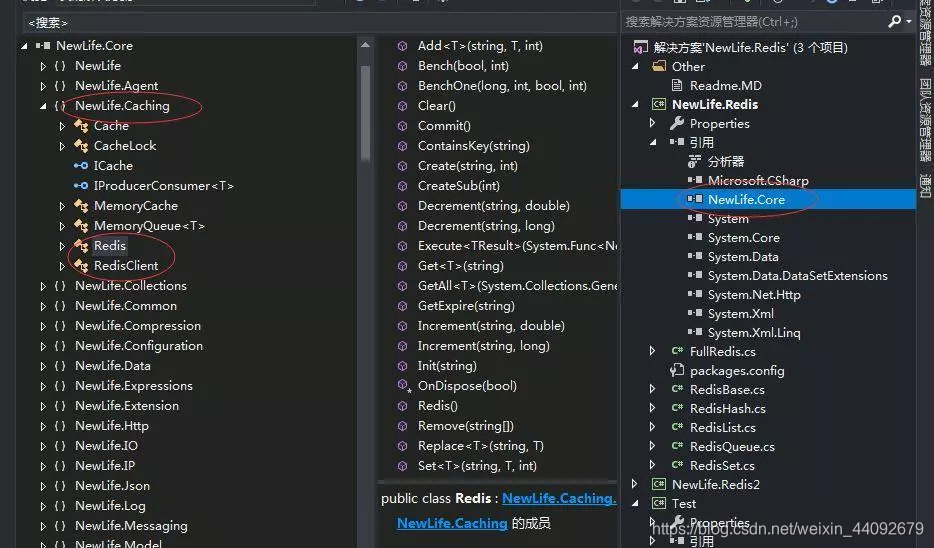The image size is (934, 548).
Task: Select the NewLife.Redis project node
Action: [715, 104]
